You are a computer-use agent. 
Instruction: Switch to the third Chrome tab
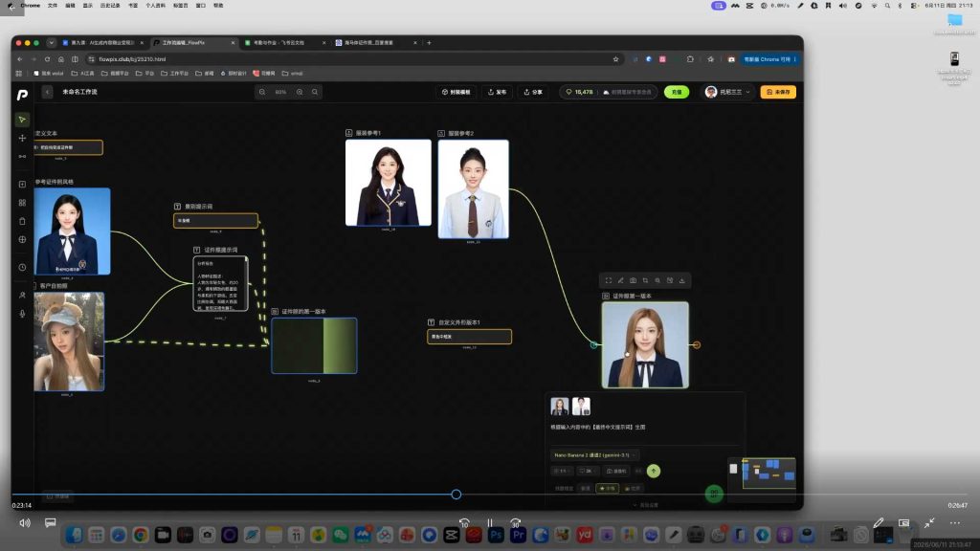[284, 43]
